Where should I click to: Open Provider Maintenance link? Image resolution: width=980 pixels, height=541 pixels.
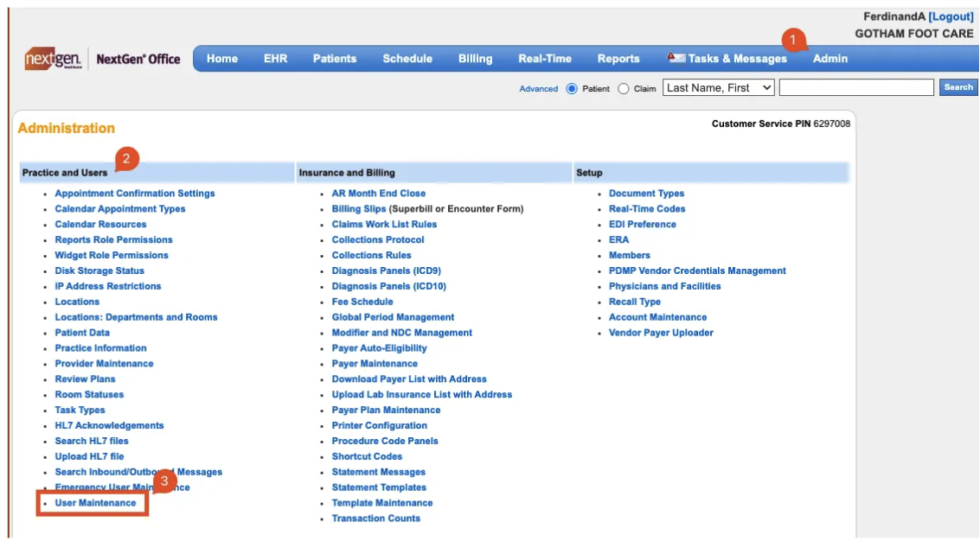pos(104,364)
